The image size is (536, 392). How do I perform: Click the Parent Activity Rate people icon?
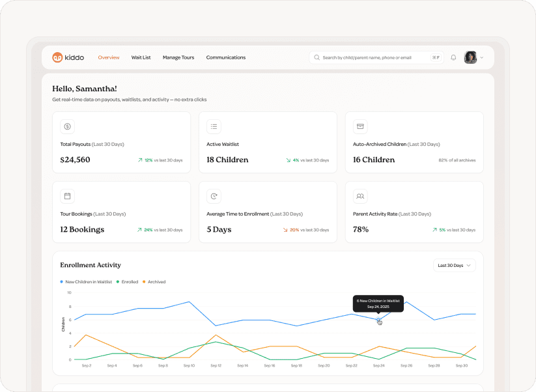(360, 196)
